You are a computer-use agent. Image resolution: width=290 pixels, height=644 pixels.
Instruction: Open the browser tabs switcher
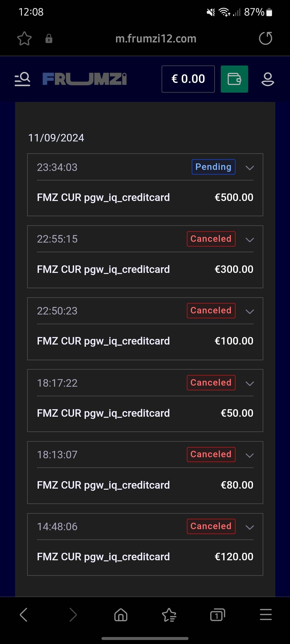(217, 614)
